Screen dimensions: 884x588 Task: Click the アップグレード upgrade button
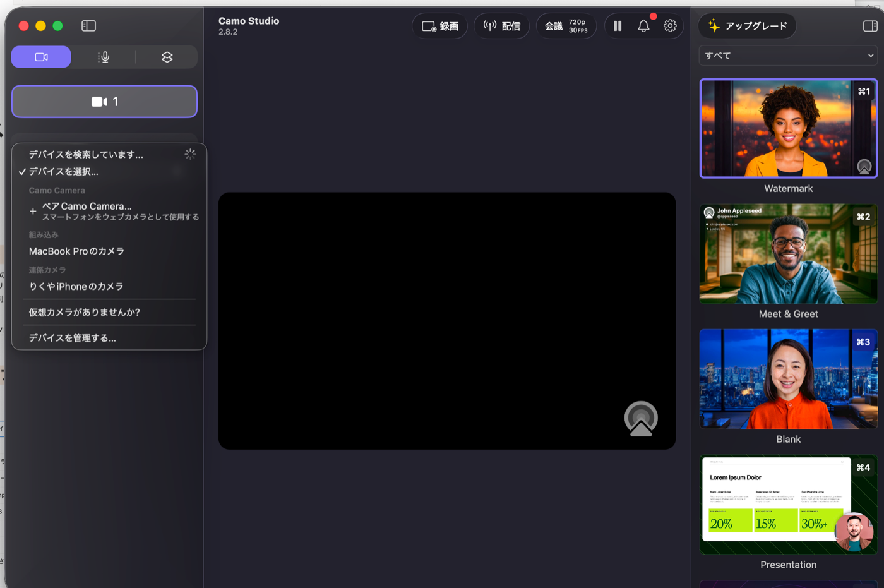(x=747, y=26)
